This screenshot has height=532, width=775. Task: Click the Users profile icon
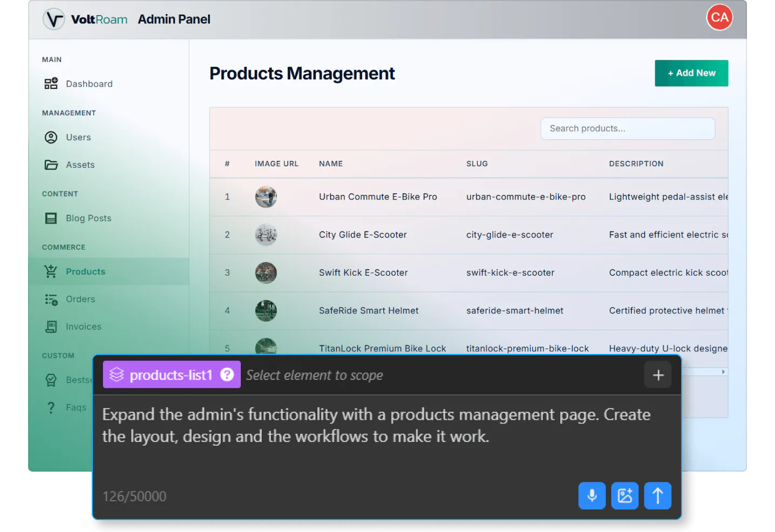51,138
